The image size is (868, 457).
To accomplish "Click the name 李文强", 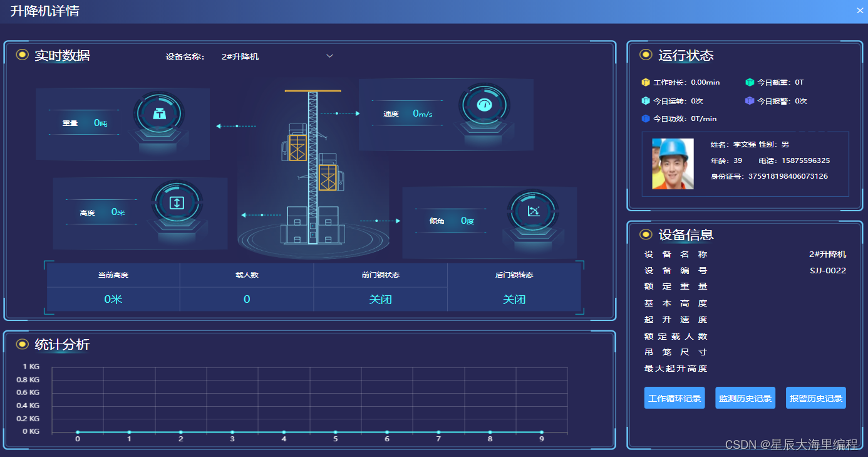I will 745,145.
